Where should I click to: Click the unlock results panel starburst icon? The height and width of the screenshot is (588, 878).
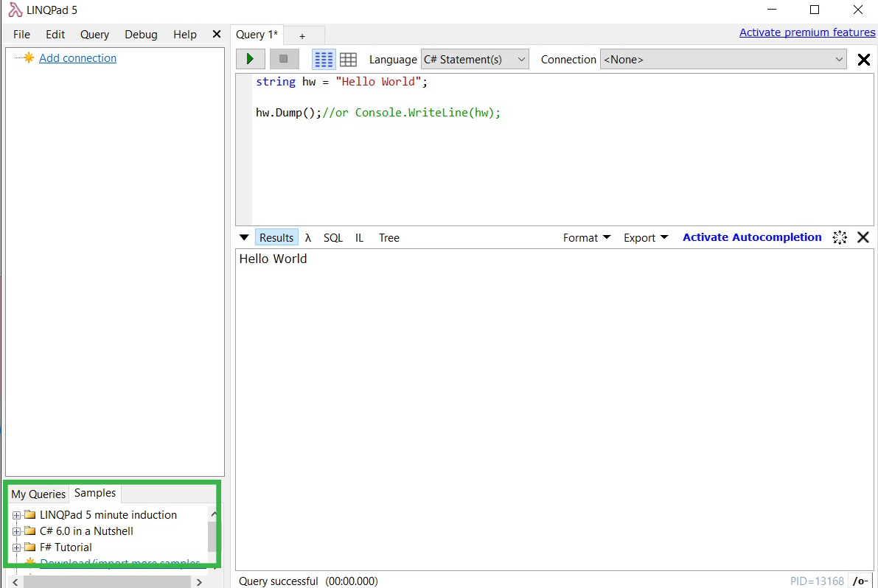click(840, 237)
